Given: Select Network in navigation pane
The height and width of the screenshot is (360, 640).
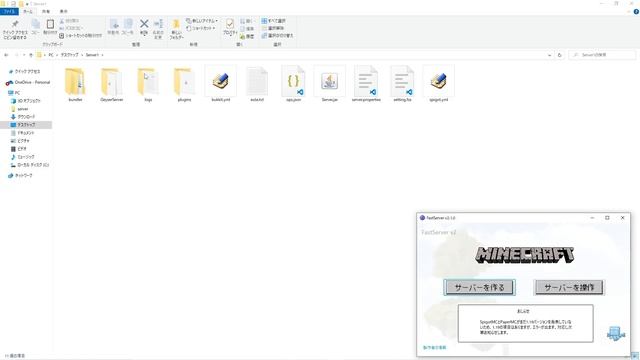Looking at the screenshot, I should [x=20, y=176].
